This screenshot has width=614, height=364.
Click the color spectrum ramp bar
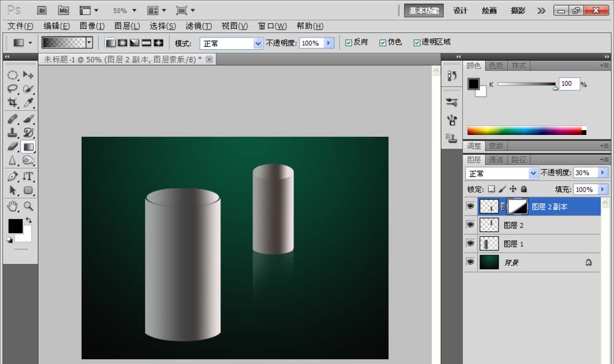pyautogui.click(x=524, y=130)
